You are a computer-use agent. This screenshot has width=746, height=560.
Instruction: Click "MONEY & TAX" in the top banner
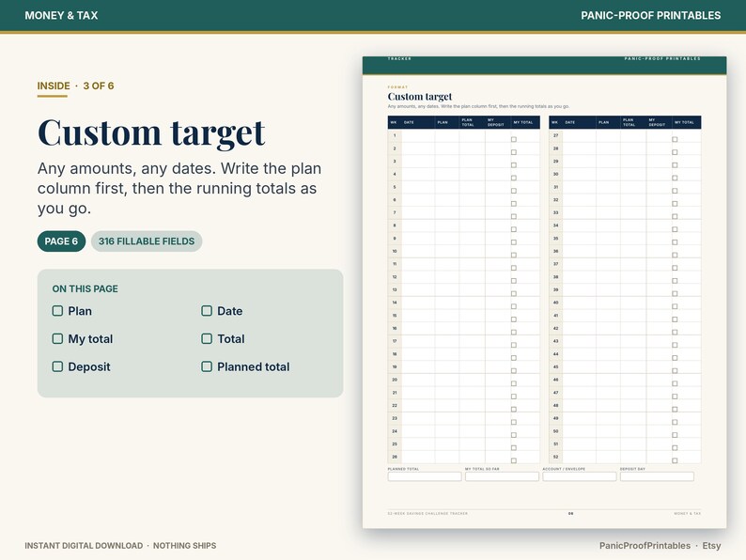[61, 16]
